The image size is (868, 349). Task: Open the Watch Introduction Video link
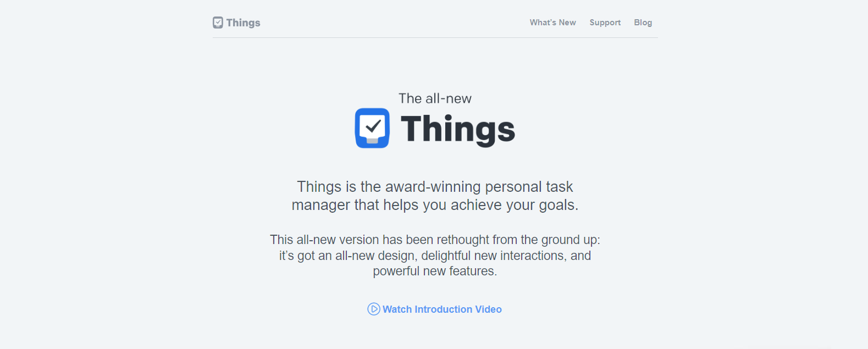[434, 309]
